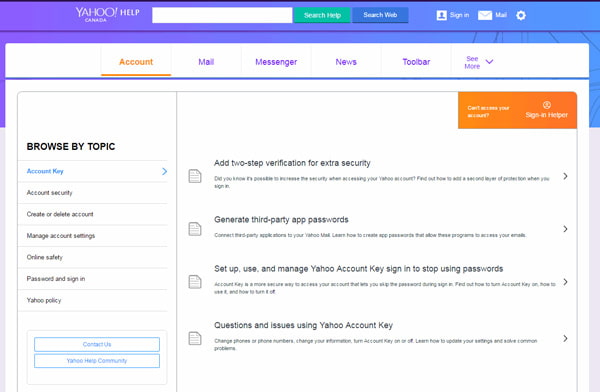Select Password and sign in topic
The width and height of the screenshot is (600, 392).
click(x=93, y=278)
